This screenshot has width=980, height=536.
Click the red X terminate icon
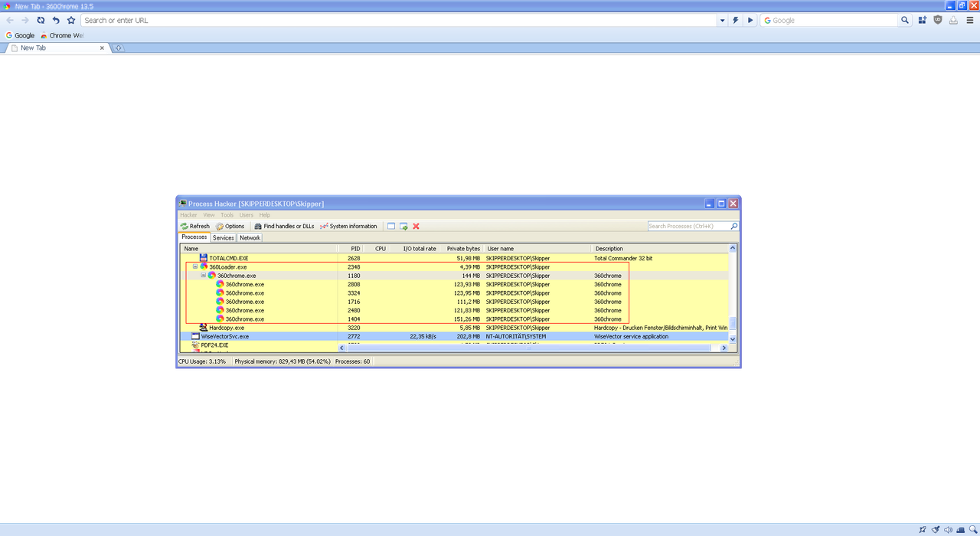[416, 227]
